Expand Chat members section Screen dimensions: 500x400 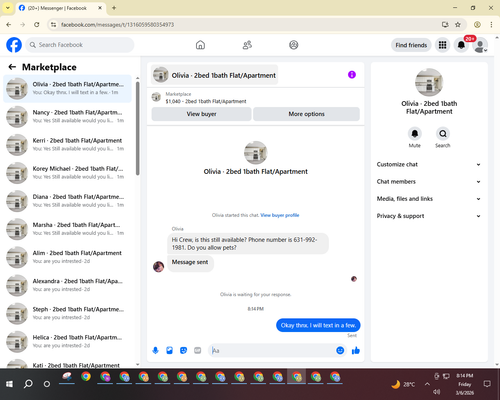[x=429, y=182]
